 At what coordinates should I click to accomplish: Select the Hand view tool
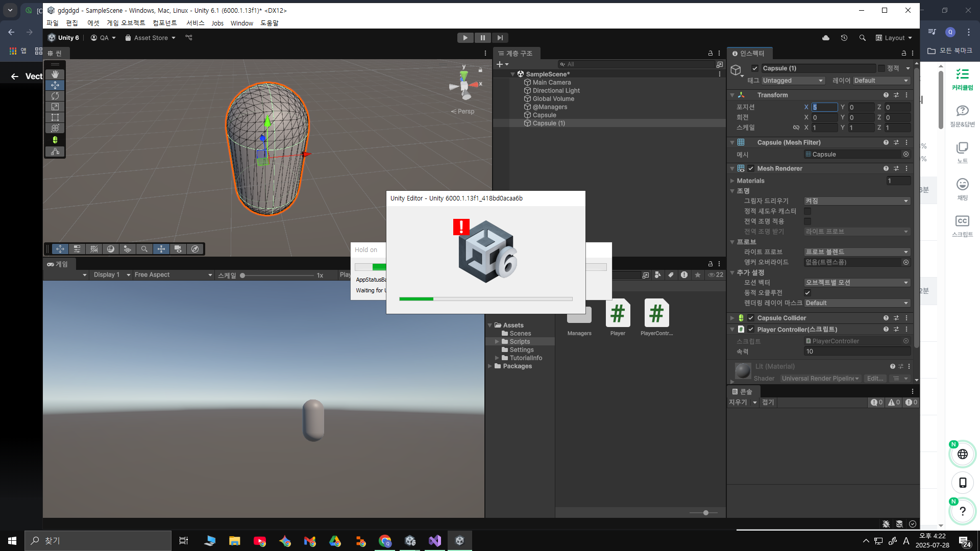click(x=55, y=74)
